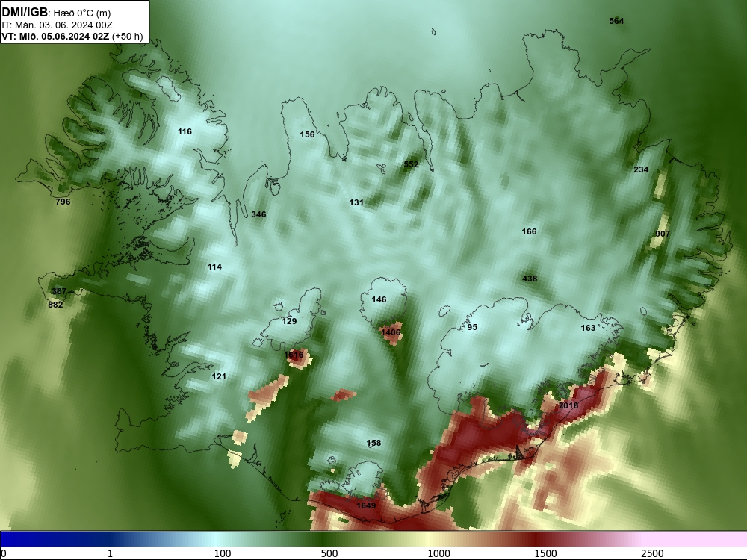The image size is (747, 560).
Task: Click the 234 value label
Action: click(x=641, y=169)
